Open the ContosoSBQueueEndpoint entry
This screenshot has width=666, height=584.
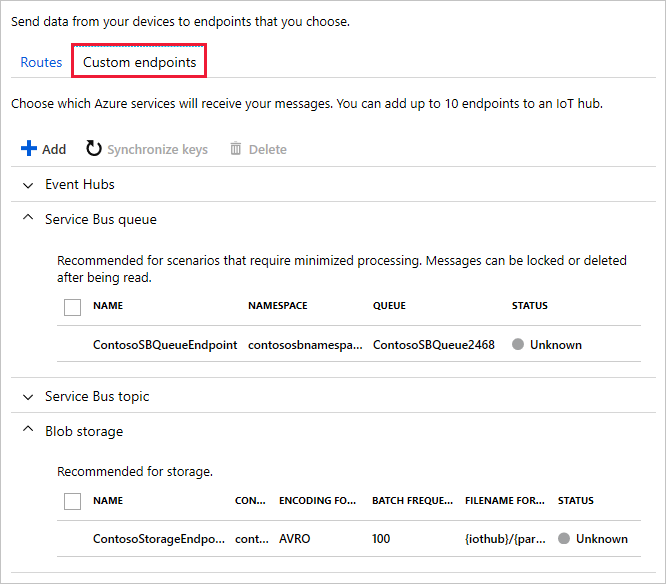coord(165,345)
